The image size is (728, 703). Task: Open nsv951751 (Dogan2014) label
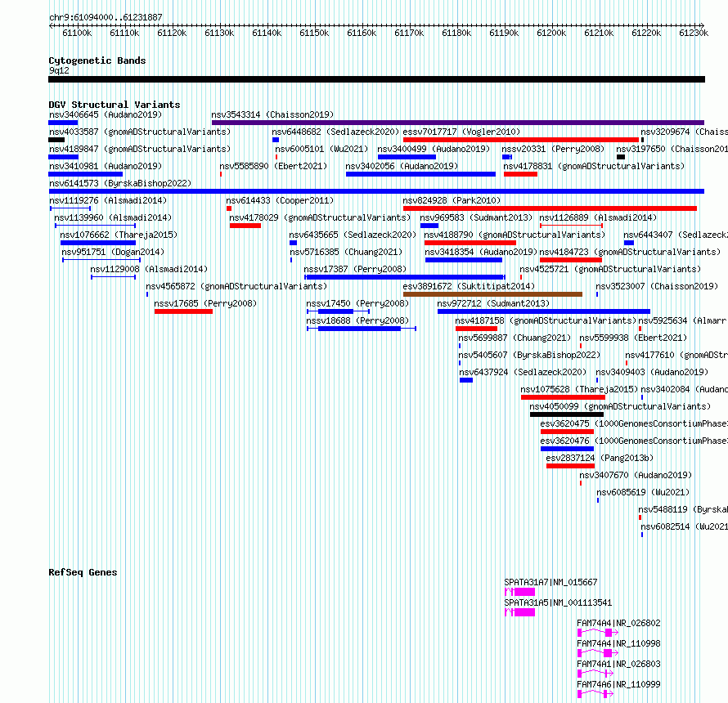(x=113, y=252)
